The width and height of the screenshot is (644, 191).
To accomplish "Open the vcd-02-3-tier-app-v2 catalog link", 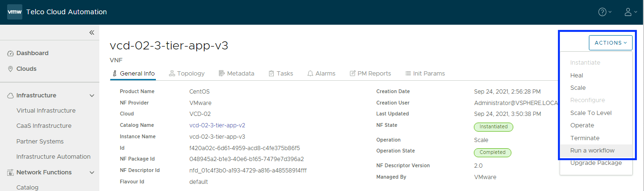I will pos(217,125).
